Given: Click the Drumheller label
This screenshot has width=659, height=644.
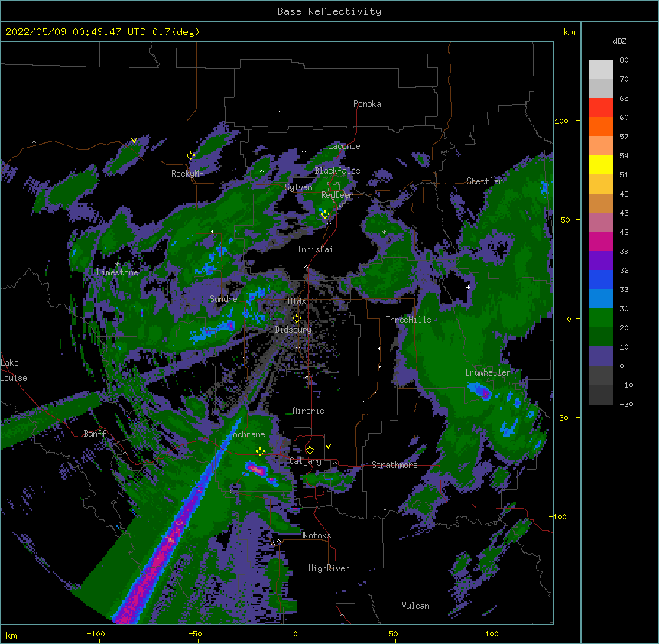Looking at the screenshot, I should (x=488, y=372).
